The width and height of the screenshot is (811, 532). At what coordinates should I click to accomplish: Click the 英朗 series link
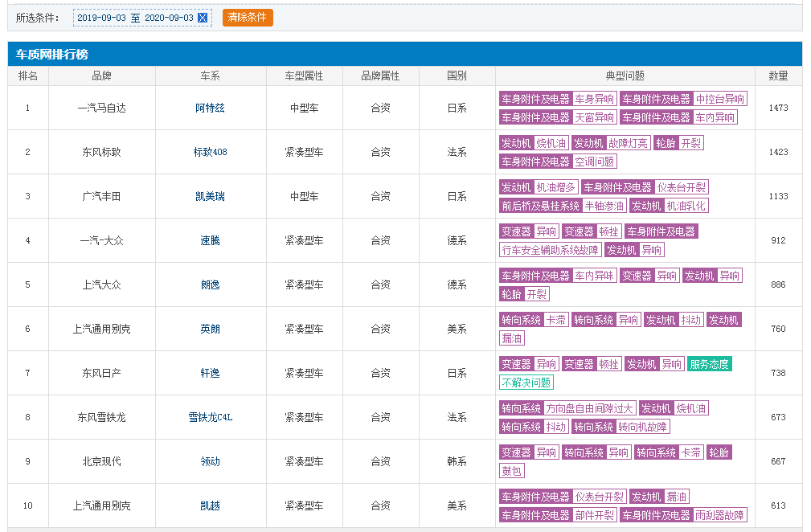coord(210,329)
